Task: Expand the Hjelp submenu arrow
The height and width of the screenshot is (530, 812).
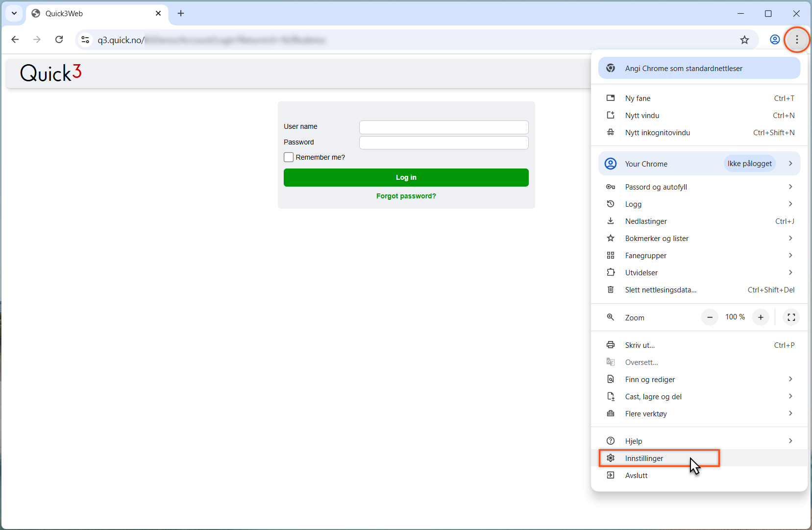Action: (790, 441)
